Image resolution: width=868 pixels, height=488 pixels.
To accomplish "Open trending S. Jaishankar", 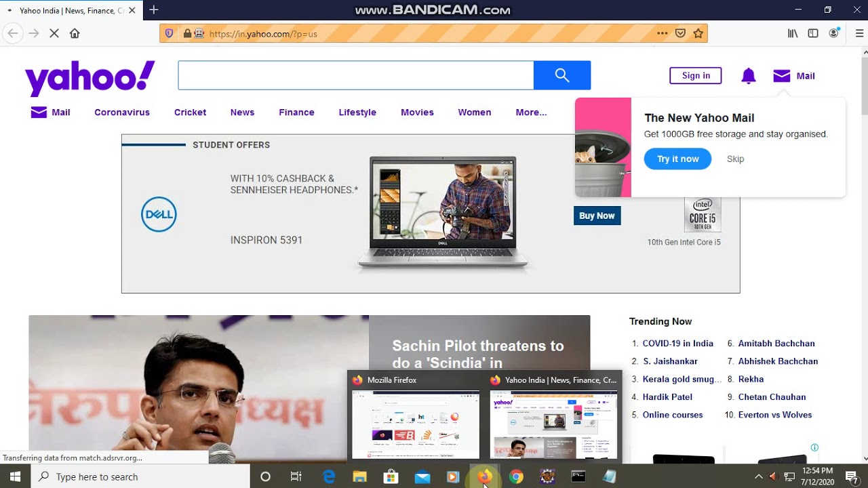I will 670,361.
